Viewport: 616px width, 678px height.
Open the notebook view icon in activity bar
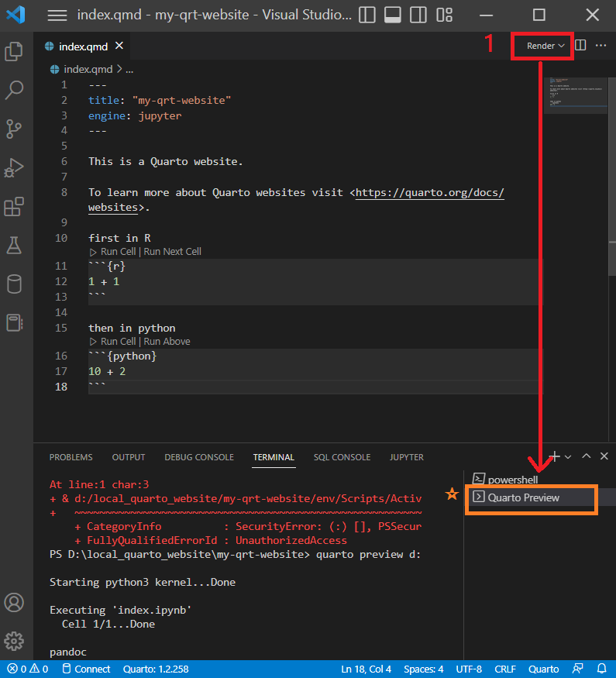click(14, 322)
